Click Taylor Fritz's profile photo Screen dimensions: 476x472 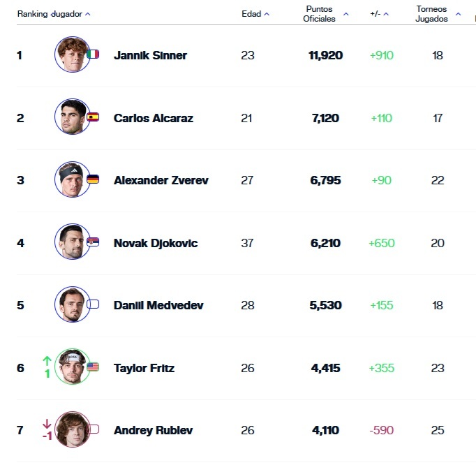(x=73, y=367)
